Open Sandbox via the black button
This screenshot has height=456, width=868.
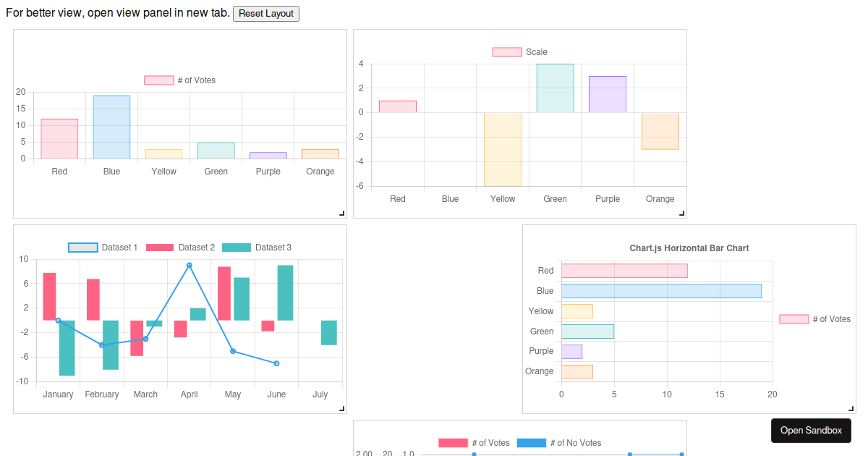[811, 430]
